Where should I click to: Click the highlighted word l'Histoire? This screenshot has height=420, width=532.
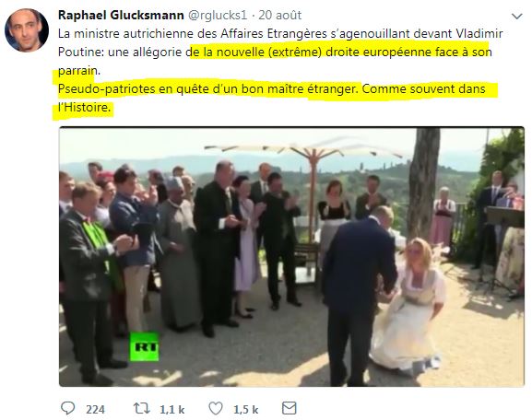click(84, 108)
